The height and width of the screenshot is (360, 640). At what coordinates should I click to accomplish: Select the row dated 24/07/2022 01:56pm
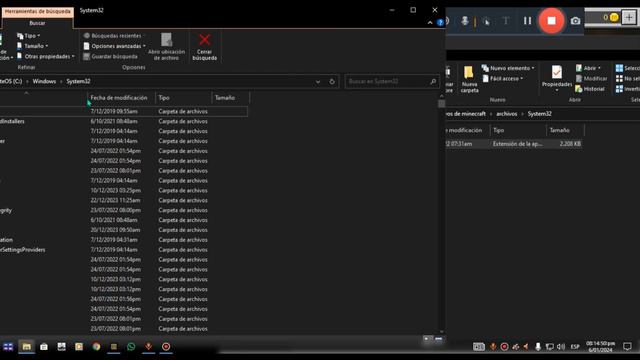(123, 299)
